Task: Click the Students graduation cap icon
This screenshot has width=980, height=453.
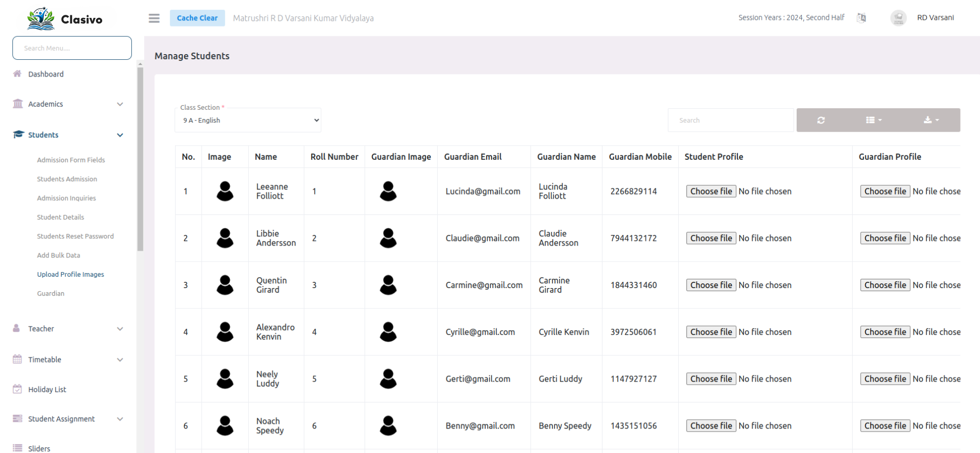Action: click(x=18, y=134)
